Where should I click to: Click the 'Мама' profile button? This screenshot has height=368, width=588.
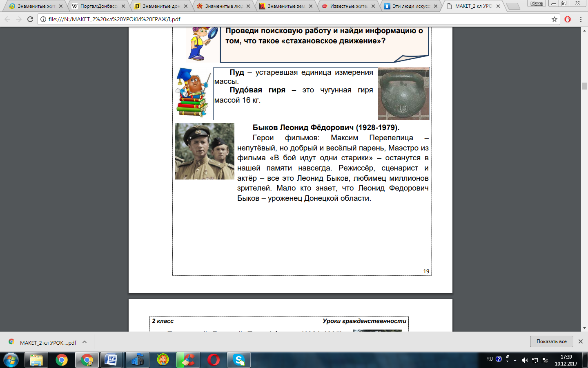pos(537,3)
